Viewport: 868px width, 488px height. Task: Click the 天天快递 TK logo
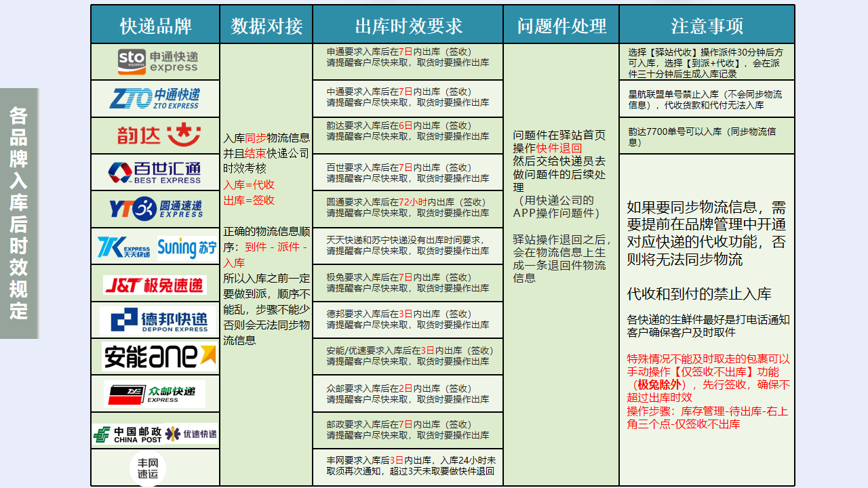124,247
